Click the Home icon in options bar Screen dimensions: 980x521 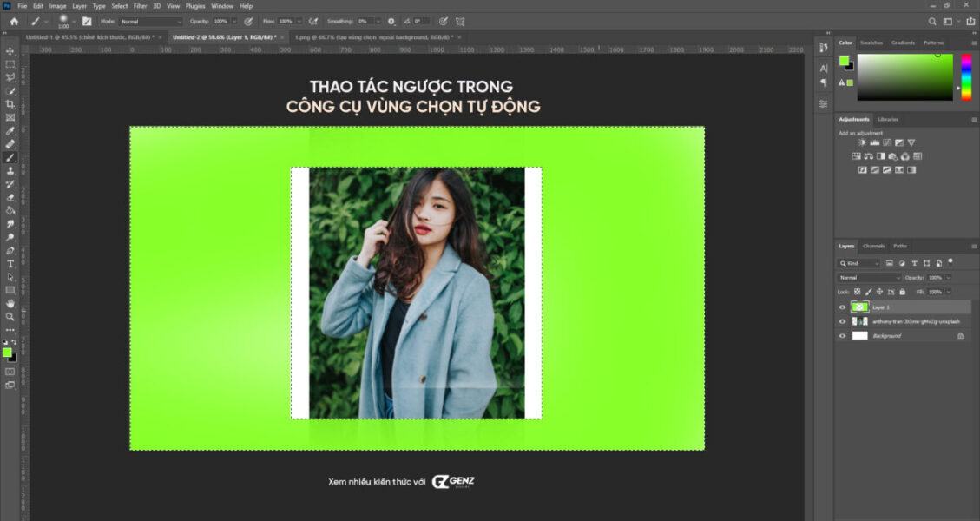14,21
